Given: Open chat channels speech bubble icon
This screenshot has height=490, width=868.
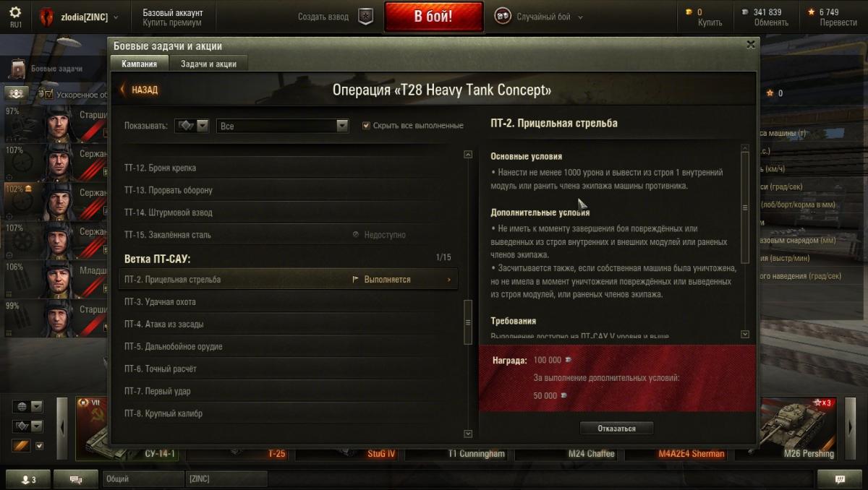Looking at the screenshot, I should tap(76, 478).
